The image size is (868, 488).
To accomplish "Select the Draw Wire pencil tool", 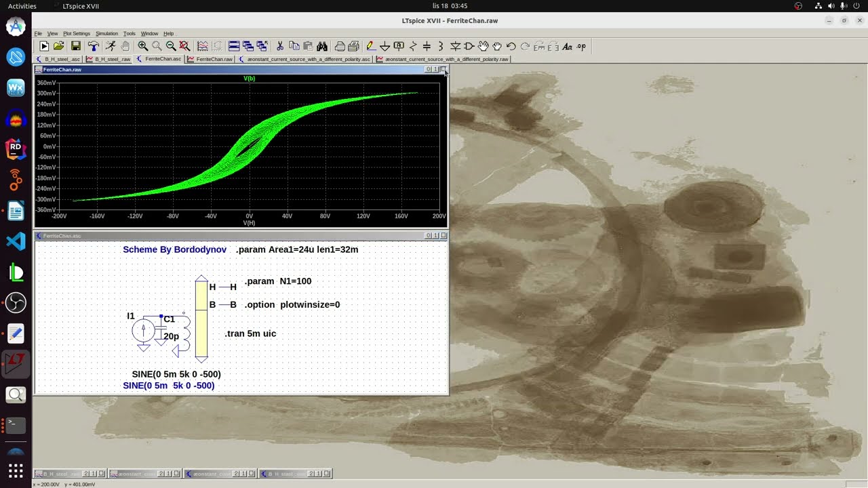I will [x=370, y=46].
